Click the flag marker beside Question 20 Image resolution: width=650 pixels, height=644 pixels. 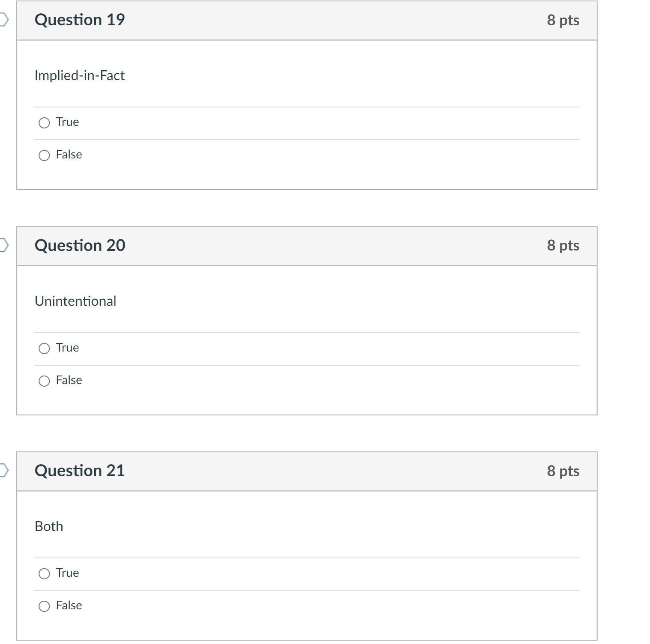pos(3,244)
